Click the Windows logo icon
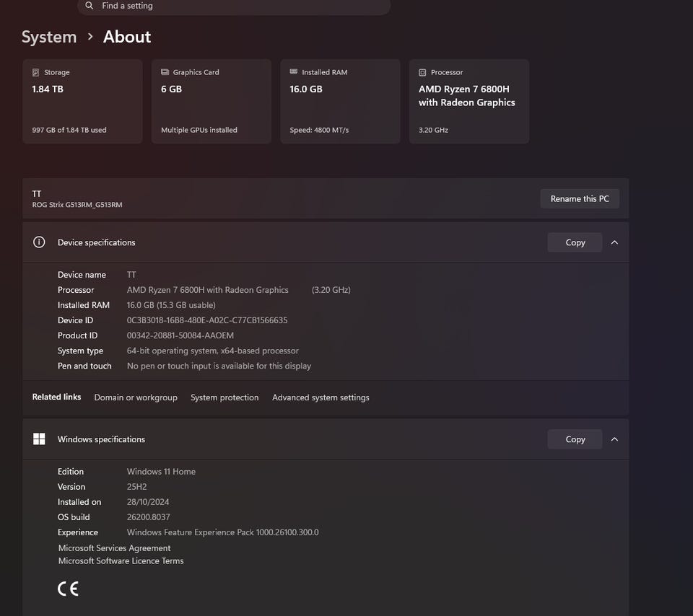Screen dimensions: 693x616 39,439
